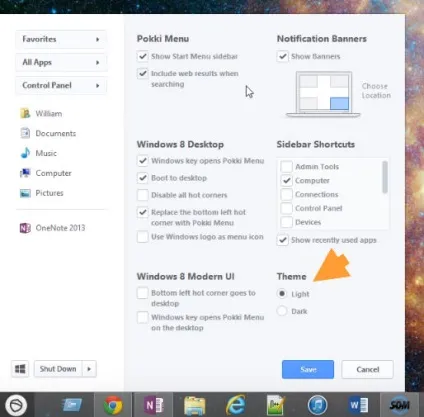Expand the Favorites menu
Screen dimensions: 424x417
[x=61, y=39]
